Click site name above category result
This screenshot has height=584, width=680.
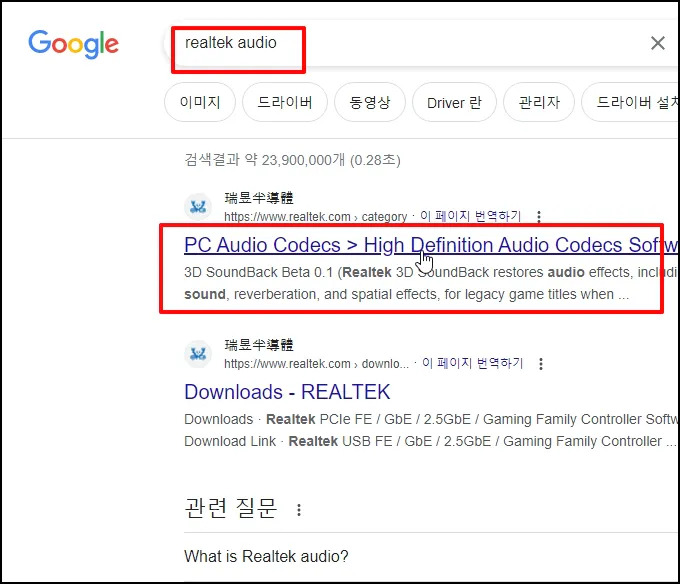point(259,198)
